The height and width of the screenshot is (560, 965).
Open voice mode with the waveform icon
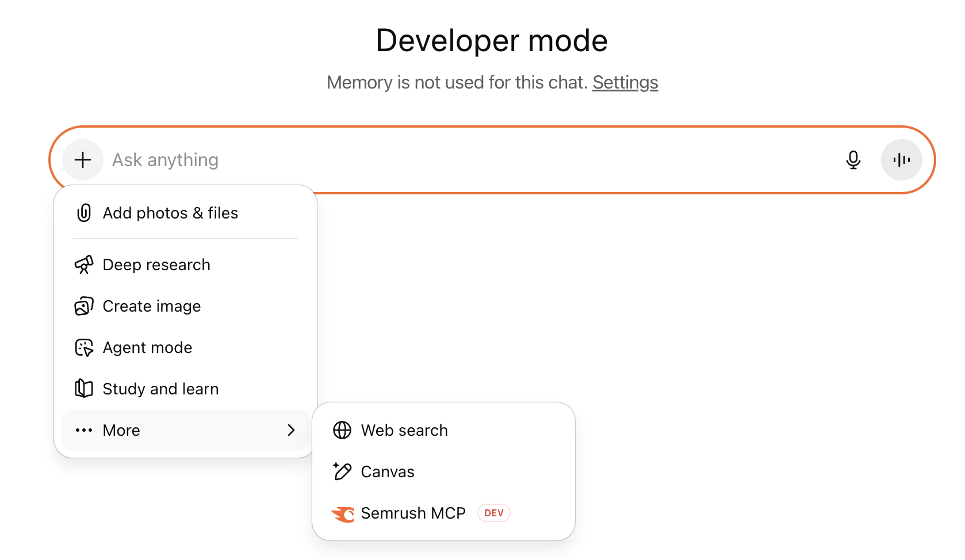(901, 160)
